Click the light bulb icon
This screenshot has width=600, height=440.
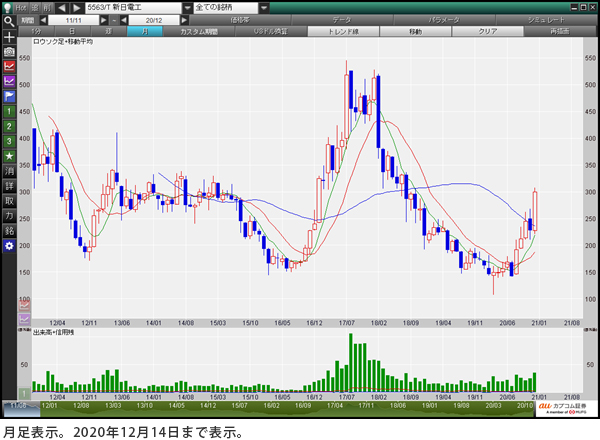click(8, 7)
